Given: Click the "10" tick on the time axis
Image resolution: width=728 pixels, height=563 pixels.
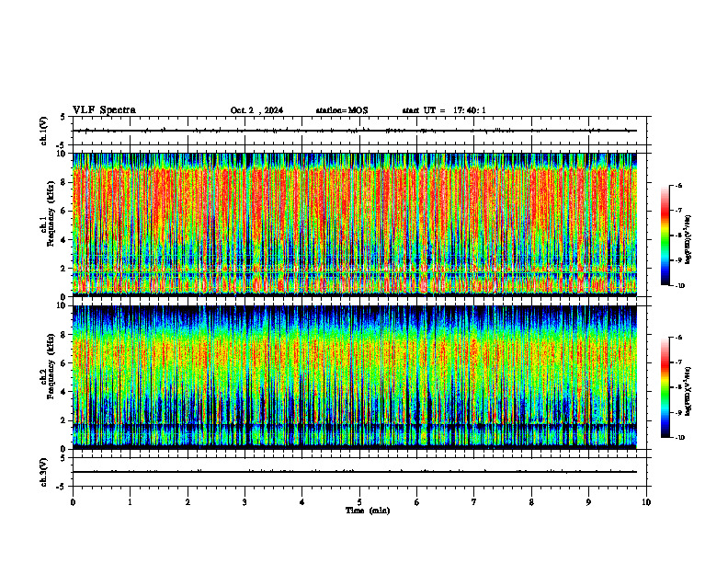Looking at the screenshot, I should (x=646, y=502).
